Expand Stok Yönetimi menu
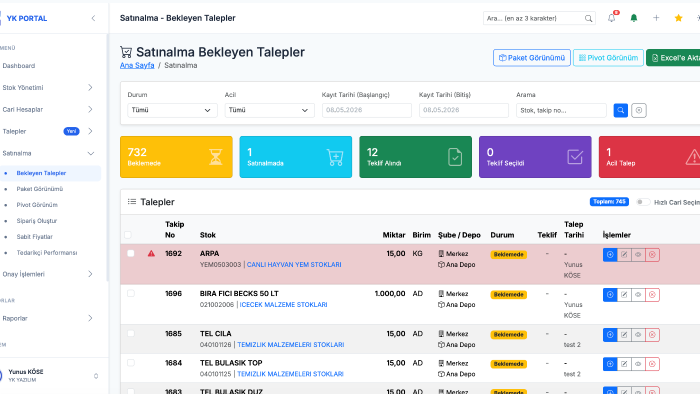Screen dimensions: 700x394 point(48,87)
